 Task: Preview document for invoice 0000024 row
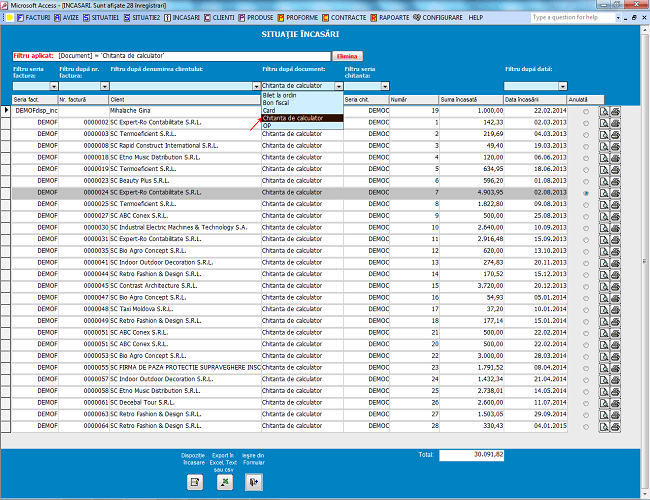(604, 193)
